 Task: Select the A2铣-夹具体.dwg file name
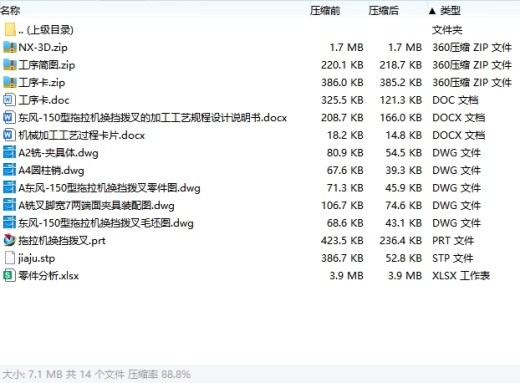(x=58, y=153)
